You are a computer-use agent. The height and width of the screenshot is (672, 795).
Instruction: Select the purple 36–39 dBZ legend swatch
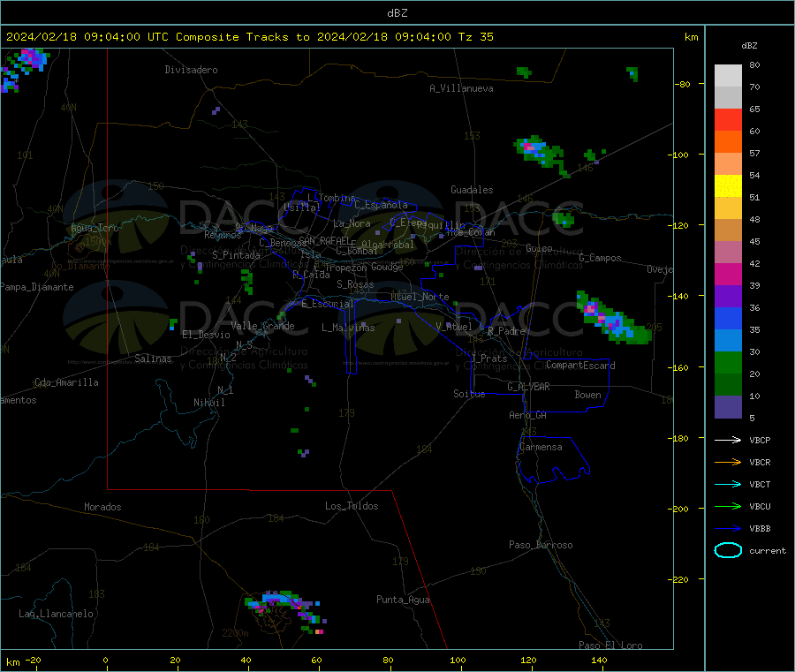point(728,297)
